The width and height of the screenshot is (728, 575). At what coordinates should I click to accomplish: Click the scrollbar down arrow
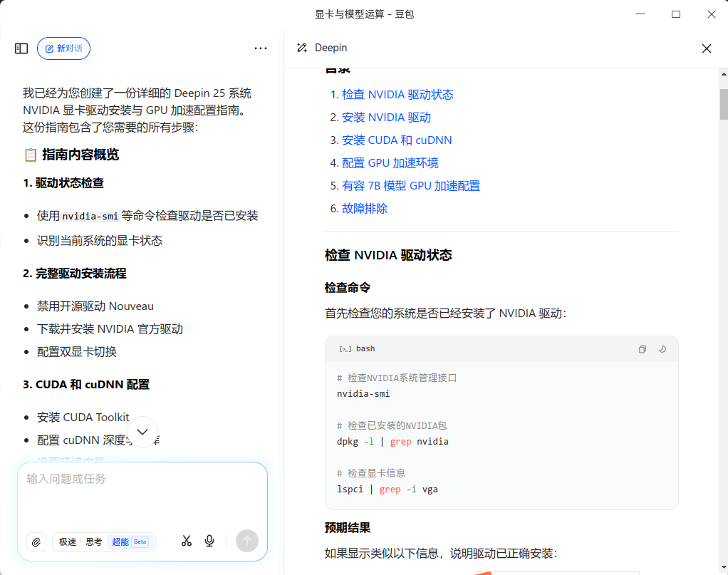tap(724, 568)
